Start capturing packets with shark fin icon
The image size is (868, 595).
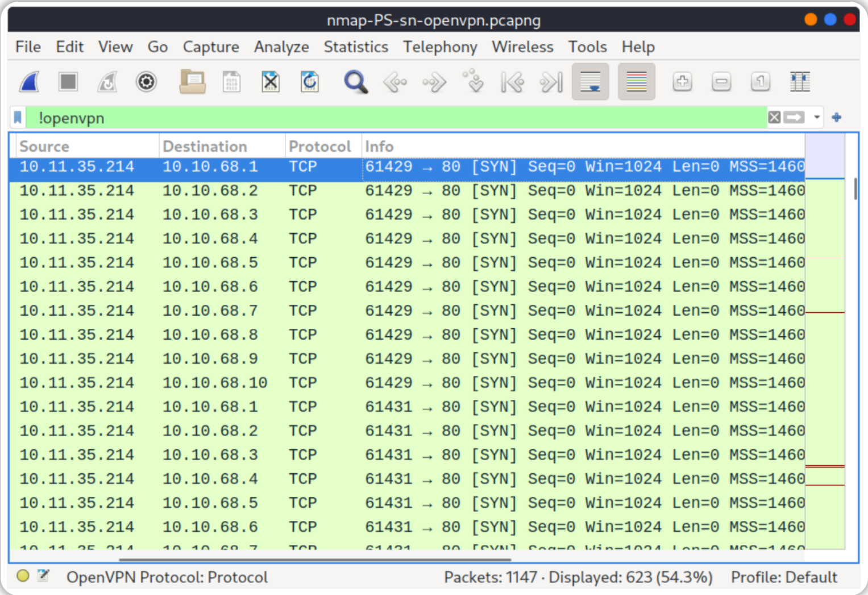30,82
